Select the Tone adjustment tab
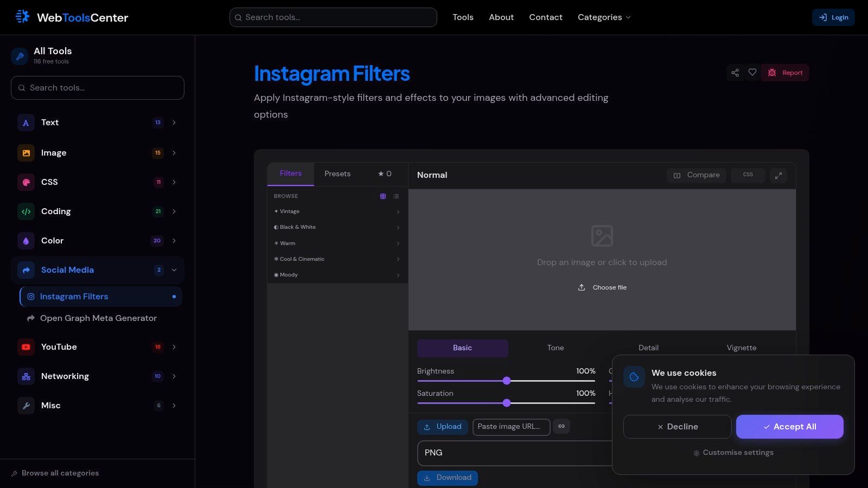The width and height of the screenshot is (868, 488). 556,348
